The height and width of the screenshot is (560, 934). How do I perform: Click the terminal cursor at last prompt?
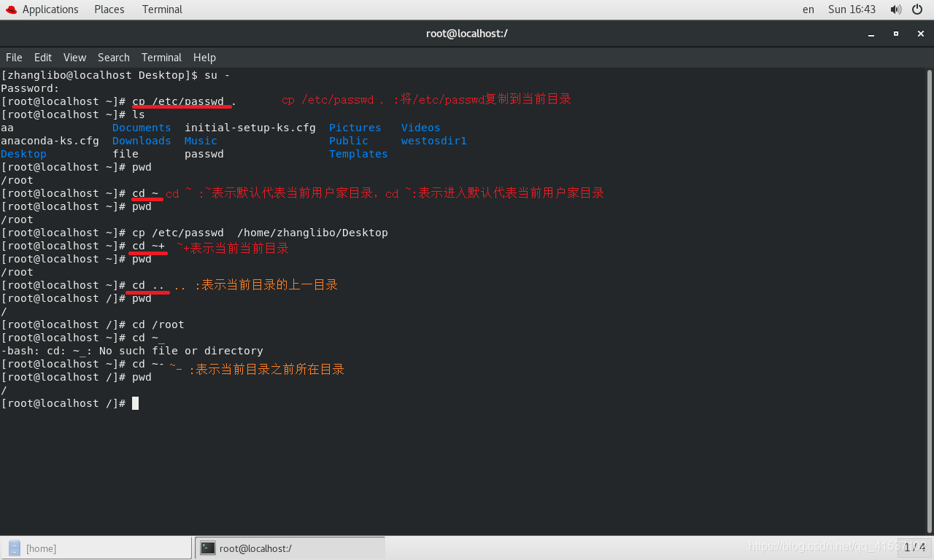point(135,403)
